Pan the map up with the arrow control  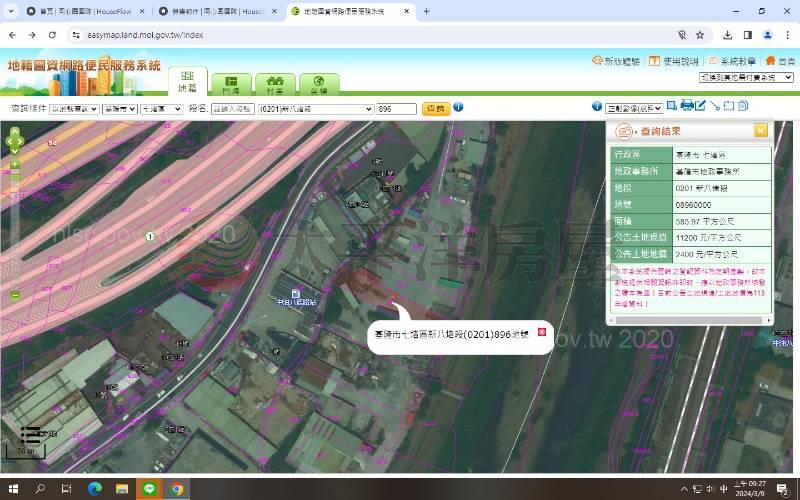(x=14, y=132)
